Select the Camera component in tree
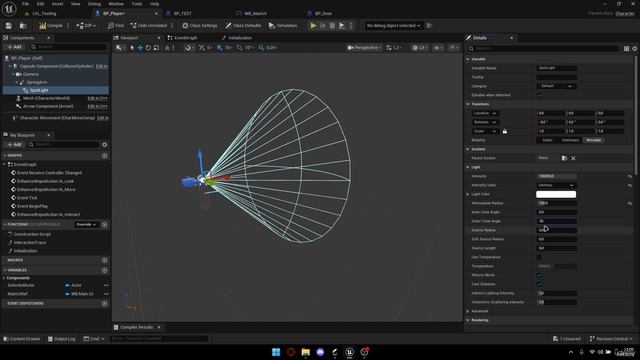The image size is (640, 360). (x=31, y=74)
